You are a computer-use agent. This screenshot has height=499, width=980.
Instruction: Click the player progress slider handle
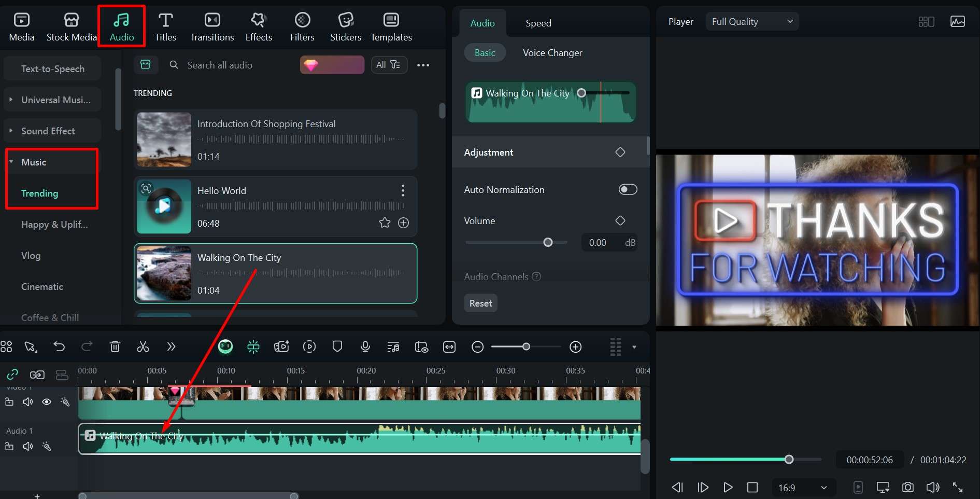coord(789,459)
